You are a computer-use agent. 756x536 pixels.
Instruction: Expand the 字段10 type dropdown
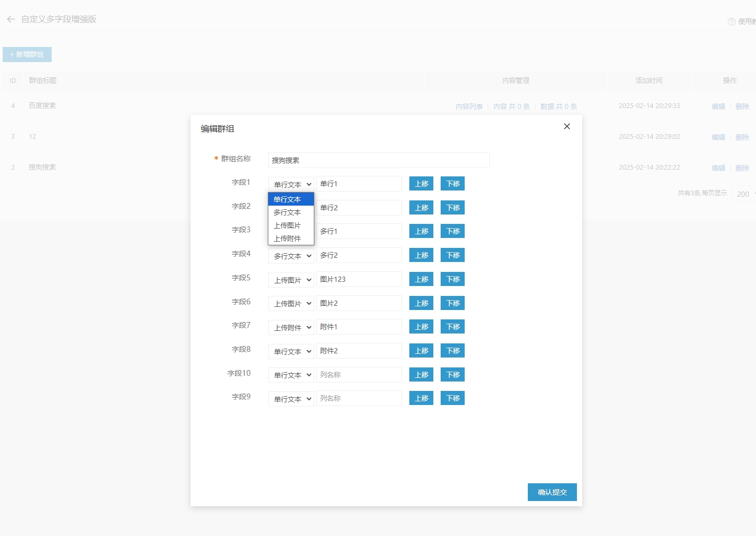point(291,375)
